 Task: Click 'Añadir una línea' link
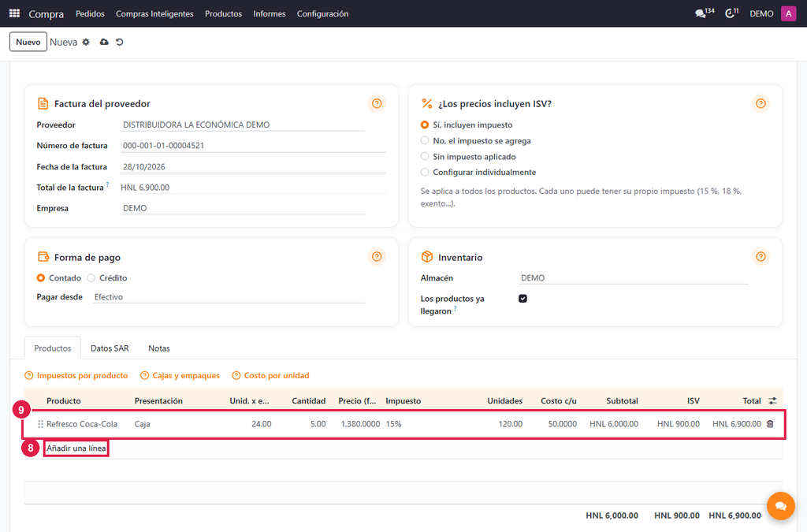(76, 448)
